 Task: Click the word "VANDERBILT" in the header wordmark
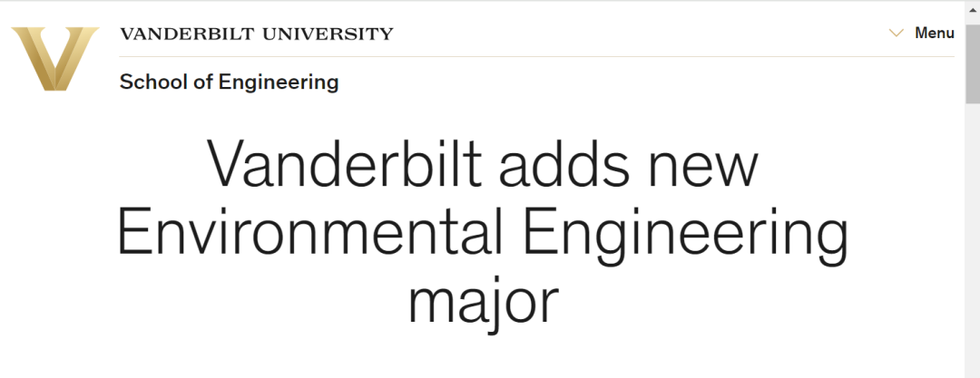tap(187, 34)
